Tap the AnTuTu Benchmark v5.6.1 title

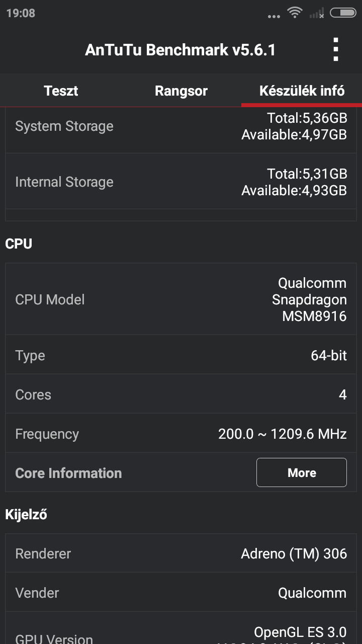[180, 50]
